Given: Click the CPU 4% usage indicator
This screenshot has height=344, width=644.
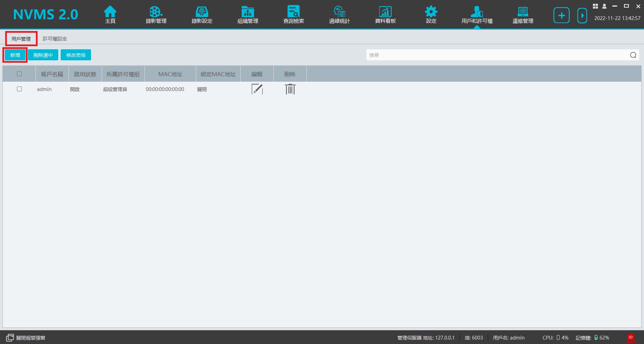Looking at the screenshot, I should 555,338.
